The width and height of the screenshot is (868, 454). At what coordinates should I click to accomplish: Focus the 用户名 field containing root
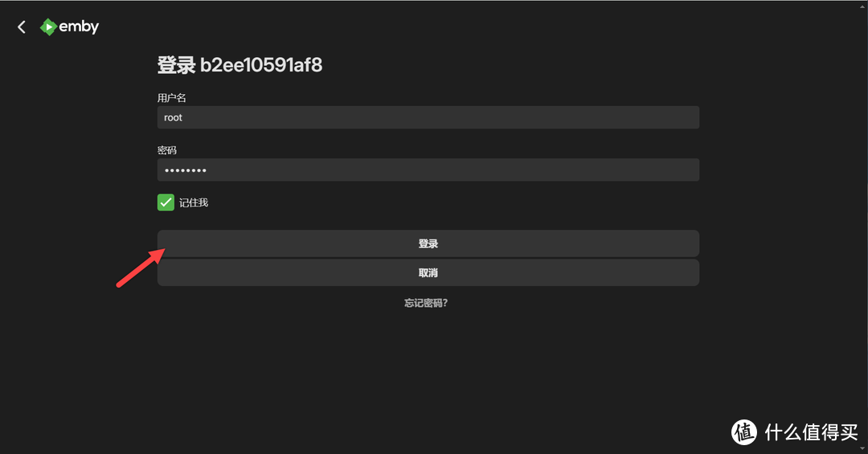[x=428, y=117]
